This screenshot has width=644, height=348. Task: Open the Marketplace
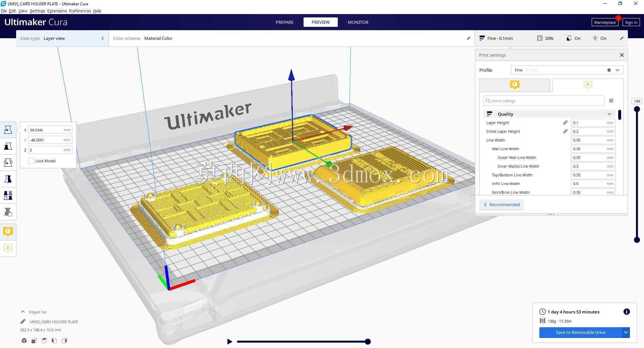pyautogui.click(x=605, y=22)
